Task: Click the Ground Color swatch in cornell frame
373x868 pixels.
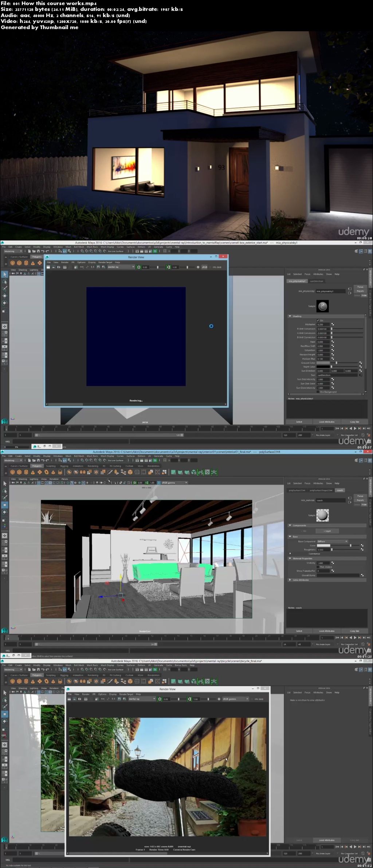Action: tap(323, 363)
